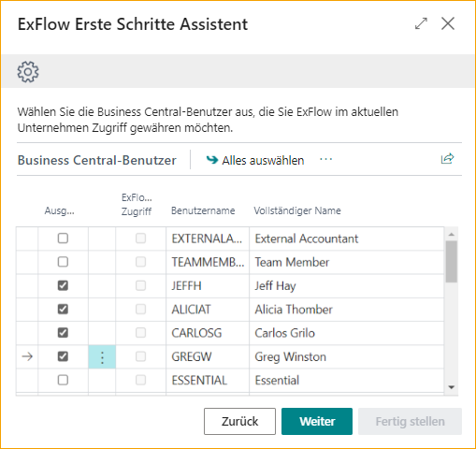Click the share icon in Business Central-Benutzer bar
The width and height of the screenshot is (476, 449).
[447, 159]
